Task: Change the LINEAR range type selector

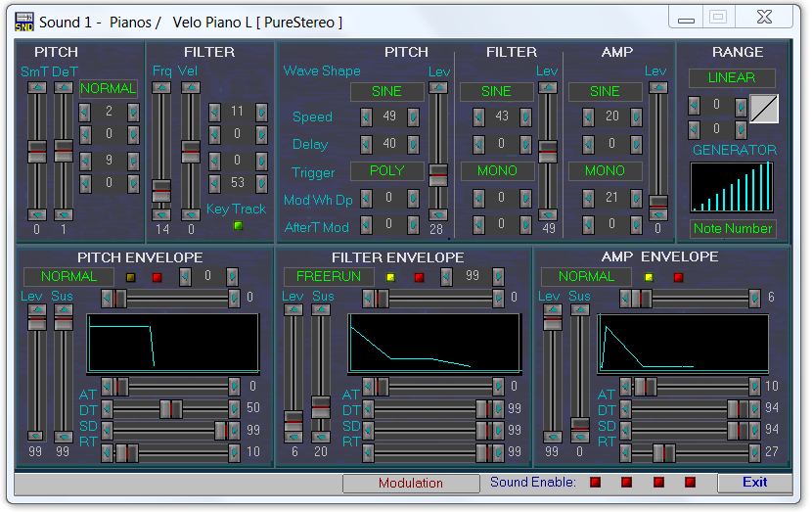Action: pos(732,78)
